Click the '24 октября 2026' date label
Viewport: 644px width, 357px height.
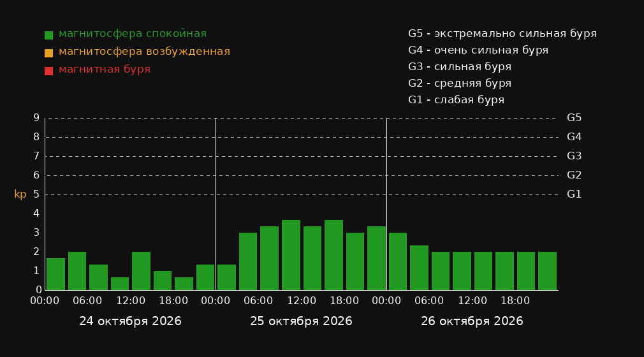[x=130, y=321]
